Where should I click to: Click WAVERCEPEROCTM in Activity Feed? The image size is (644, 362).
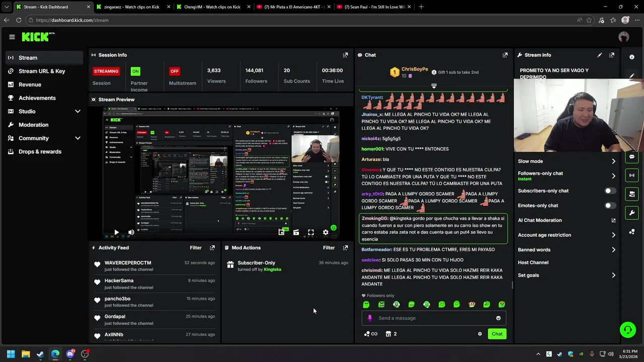pyautogui.click(x=128, y=262)
